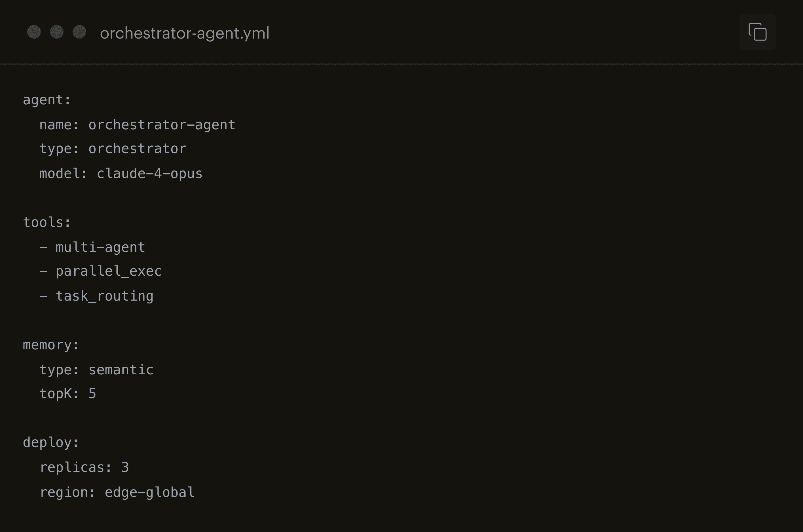Viewport: 803px width, 532px height.
Task: Click the copy code icon
Action: coord(757,32)
